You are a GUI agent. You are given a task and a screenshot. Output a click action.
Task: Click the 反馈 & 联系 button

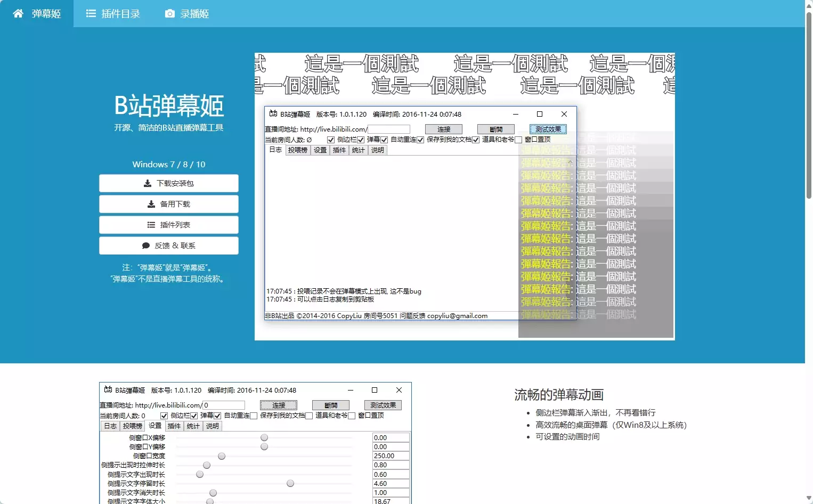169,246
